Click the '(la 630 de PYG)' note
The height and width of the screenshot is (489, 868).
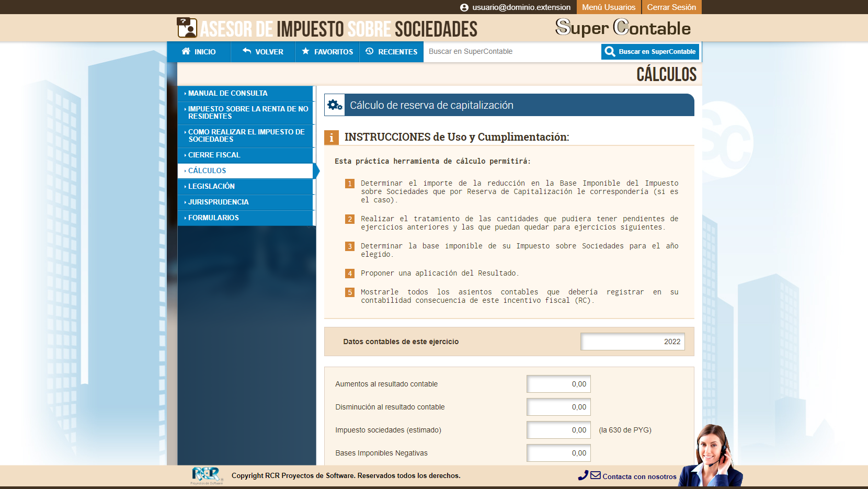point(625,430)
